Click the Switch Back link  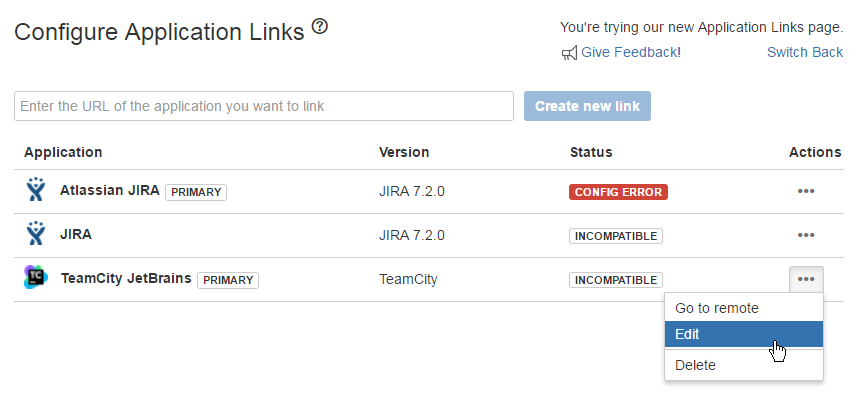click(x=804, y=52)
